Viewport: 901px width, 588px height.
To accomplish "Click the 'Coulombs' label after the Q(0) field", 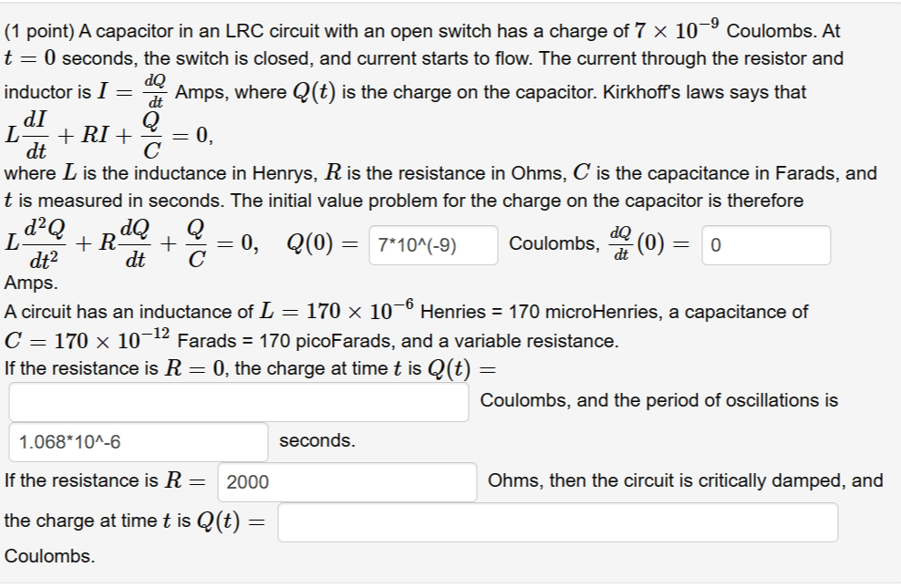I will (x=552, y=246).
